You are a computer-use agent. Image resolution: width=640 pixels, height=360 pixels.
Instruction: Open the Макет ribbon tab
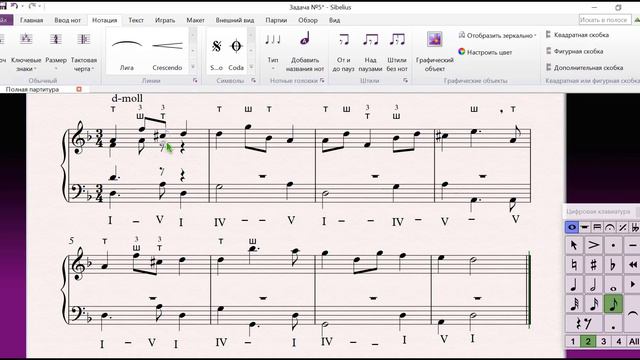coord(195,20)
